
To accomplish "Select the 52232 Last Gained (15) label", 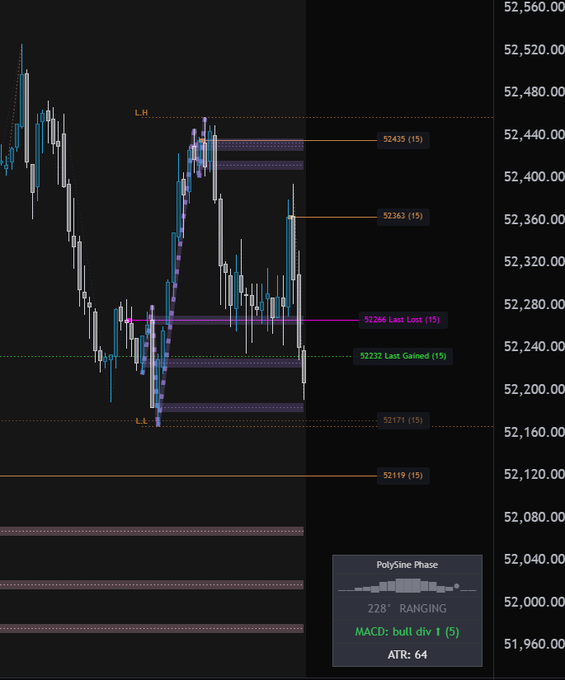I will pyautogui.click(x=403, y=356).
